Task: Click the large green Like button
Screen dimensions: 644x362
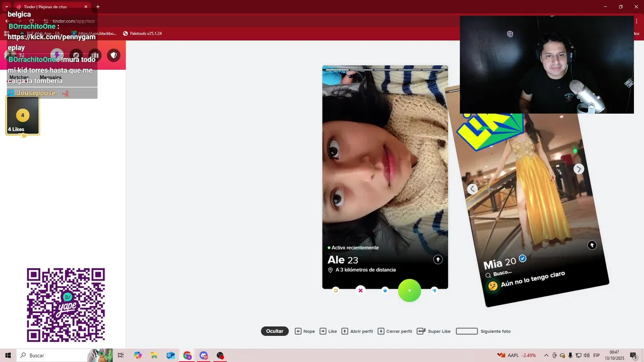Action: point(410,291)
